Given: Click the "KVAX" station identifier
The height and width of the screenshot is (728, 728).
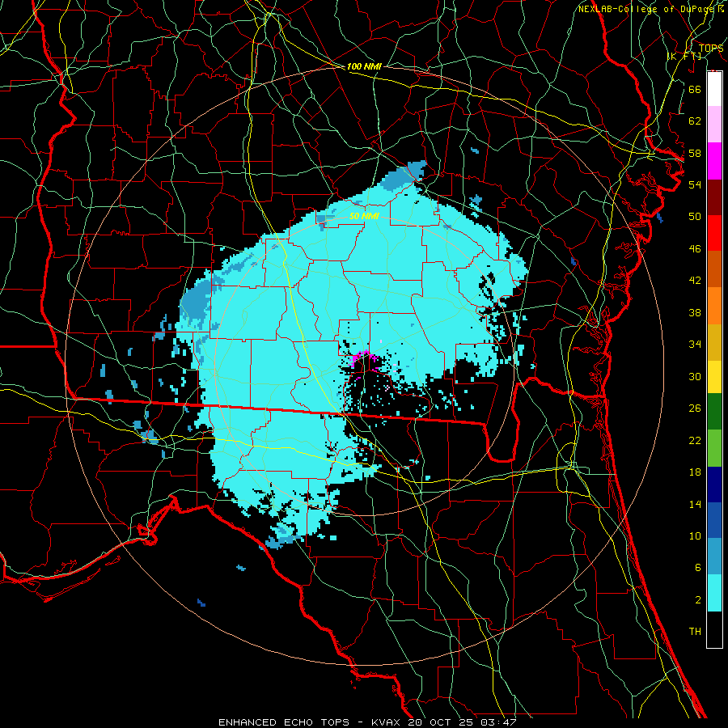Looking at the screenshot, I should click(x=387, y=722).
